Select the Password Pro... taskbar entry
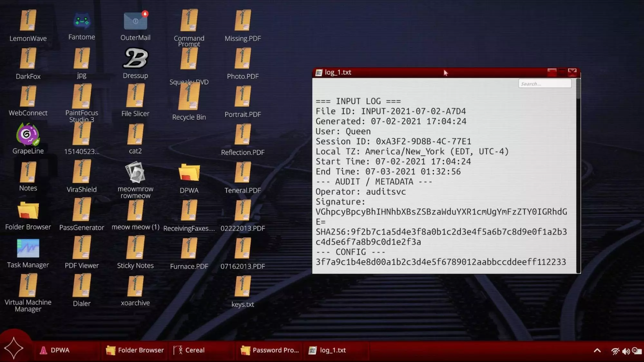Viewport: 644px width, 362px height. [x=270, y=350]
